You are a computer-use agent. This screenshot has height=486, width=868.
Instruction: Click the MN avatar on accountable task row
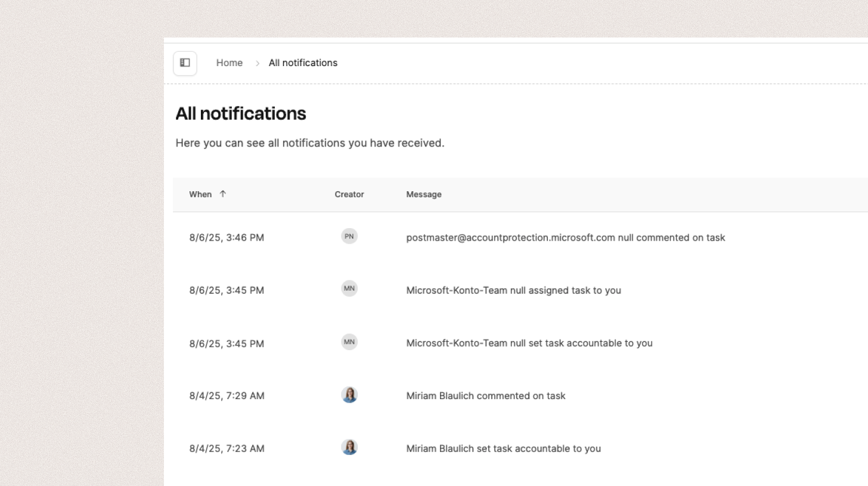349,342
